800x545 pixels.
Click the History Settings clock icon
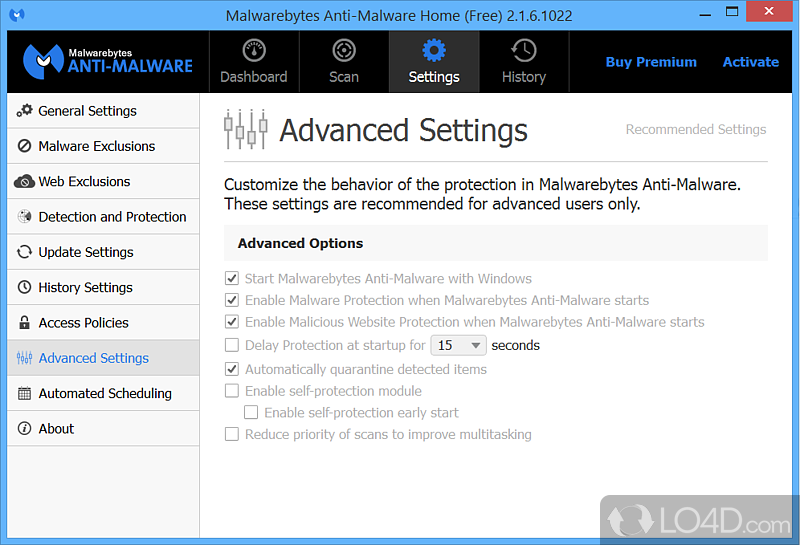pyautogui.click(x=24, y=287)
